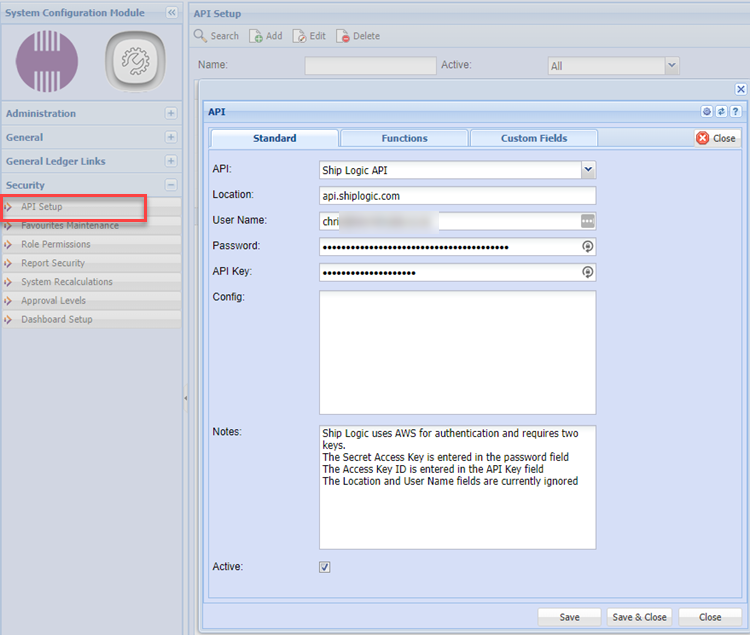Viewport: 750px width, 635px height.
Task: Open Role Permissions in the sidebar
Action: click(x=55, y=244)
